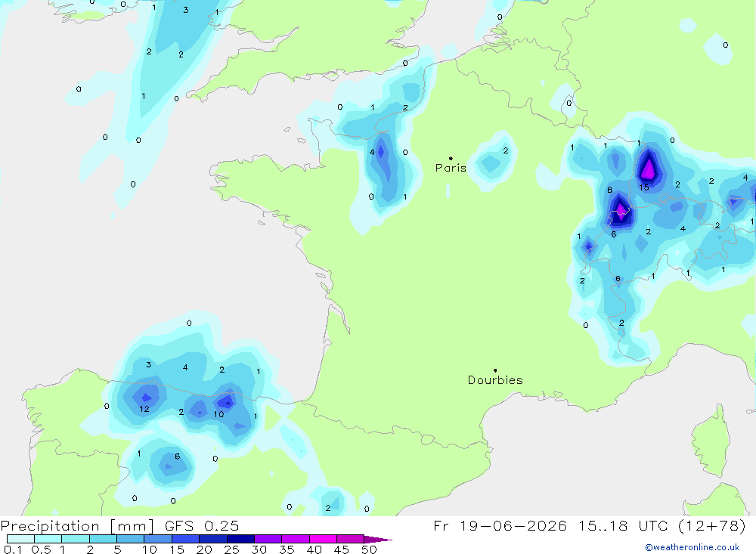Image resolution: width=756 pixels, height=554 pixels.
Task: Click the black dot marking Dourbies
Action: point(495,370)
